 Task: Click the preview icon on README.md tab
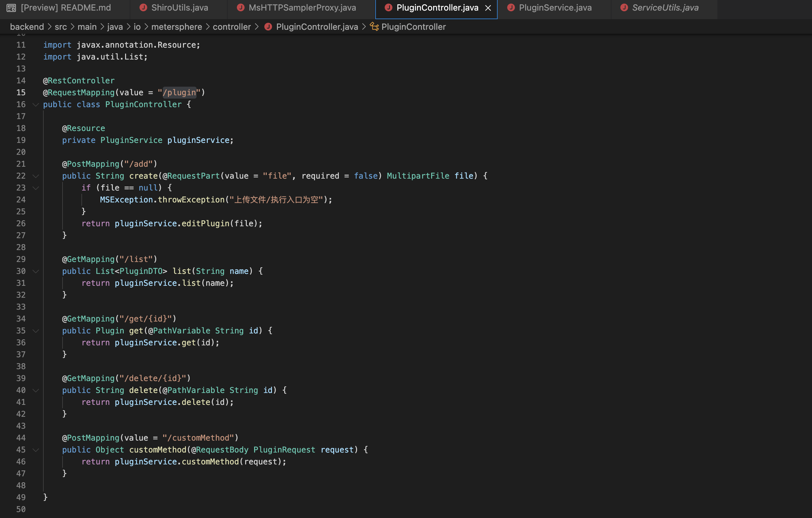(11, 8)
